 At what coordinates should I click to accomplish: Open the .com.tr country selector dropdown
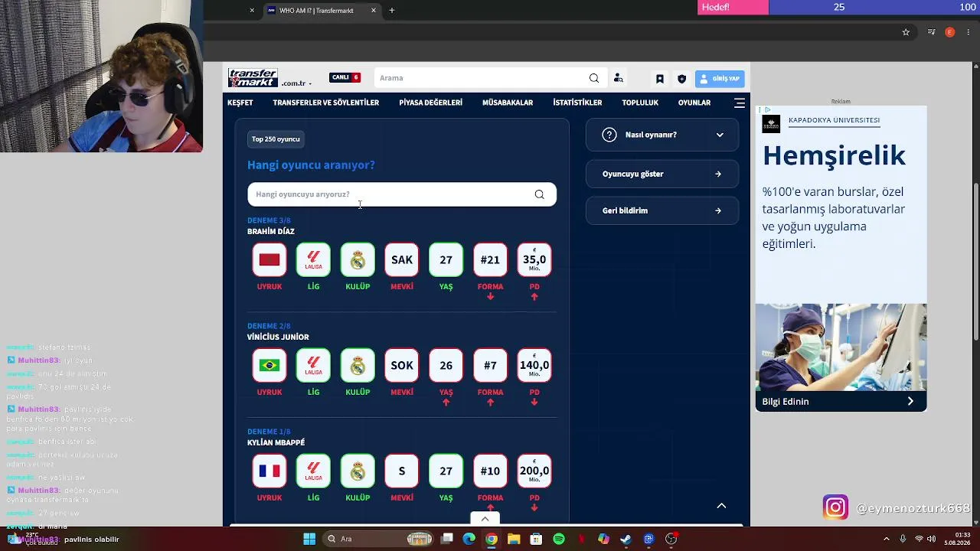pos(296,83)
